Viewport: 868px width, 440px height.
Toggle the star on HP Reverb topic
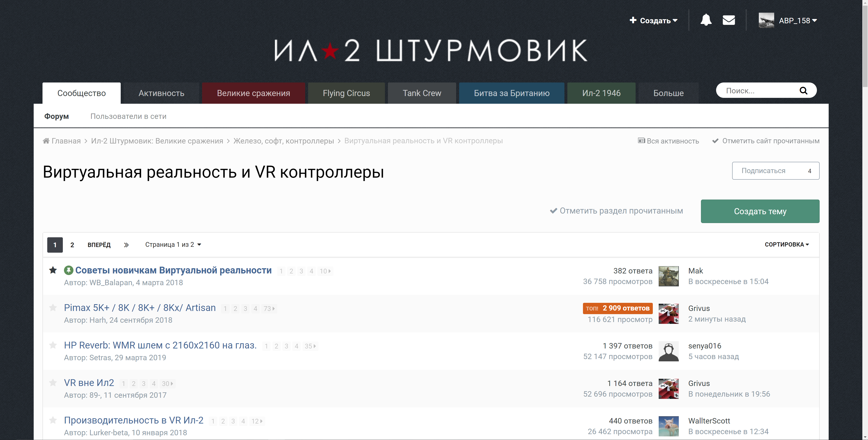point(53,345)
